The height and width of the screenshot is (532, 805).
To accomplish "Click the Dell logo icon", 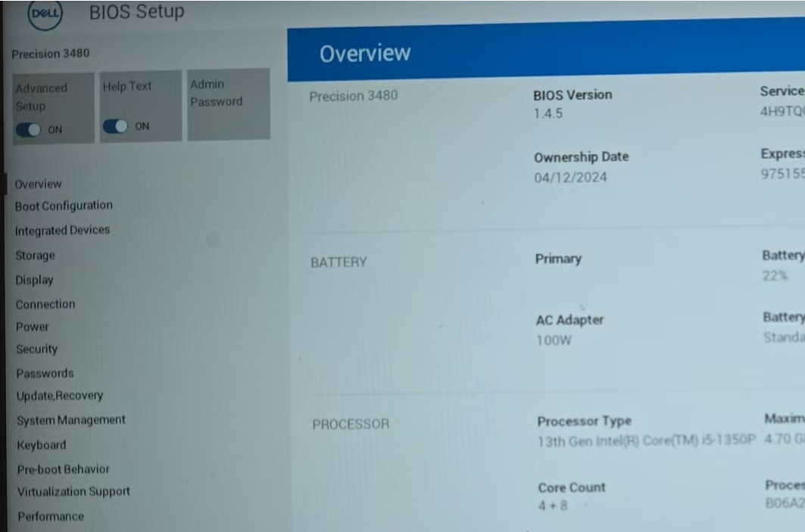I will pos(45,14).
